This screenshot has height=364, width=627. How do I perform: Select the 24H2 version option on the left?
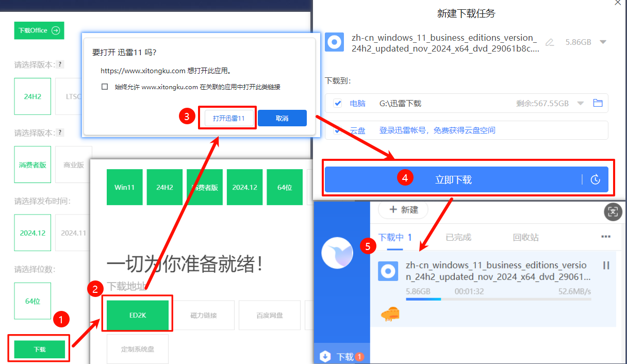pos(32,96)
